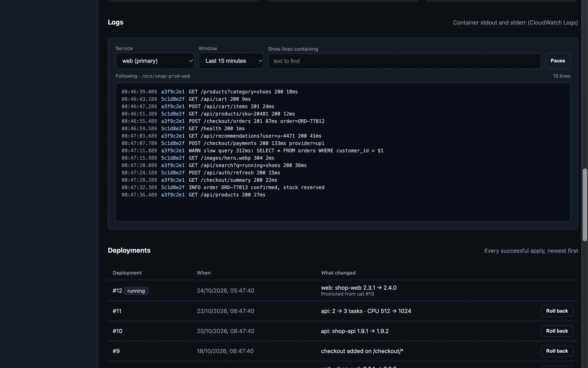This screenshot has height=368, width=588.
Task: Open the Window dropdown showing Last 15 minutes
Action: click(231, 61)
